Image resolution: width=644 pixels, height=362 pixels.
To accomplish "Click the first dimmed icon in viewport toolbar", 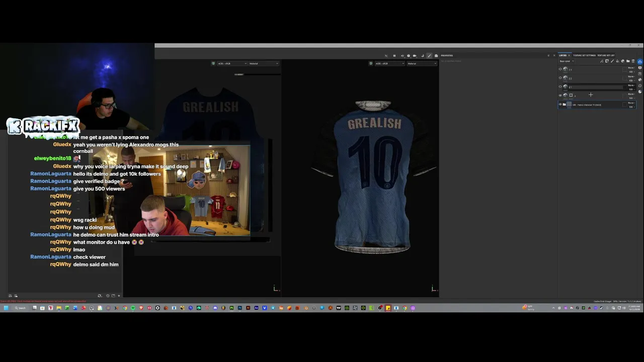I will coord(386,56).
